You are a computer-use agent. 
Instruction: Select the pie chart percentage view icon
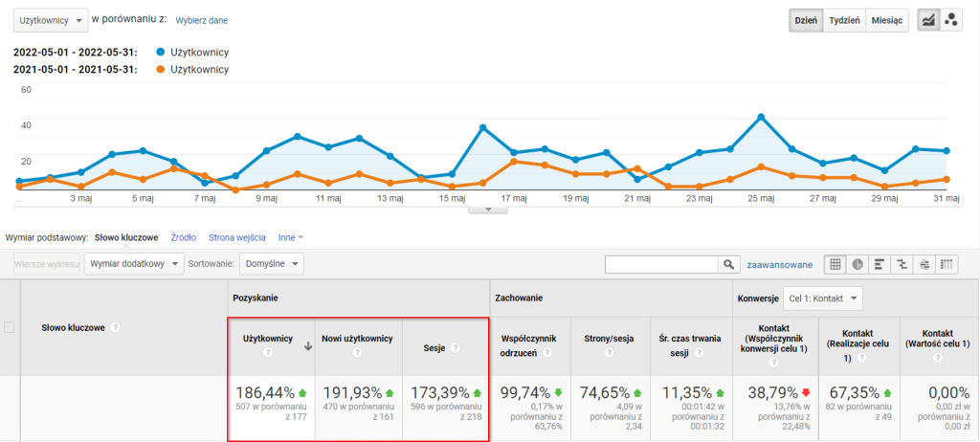[857, 264]
